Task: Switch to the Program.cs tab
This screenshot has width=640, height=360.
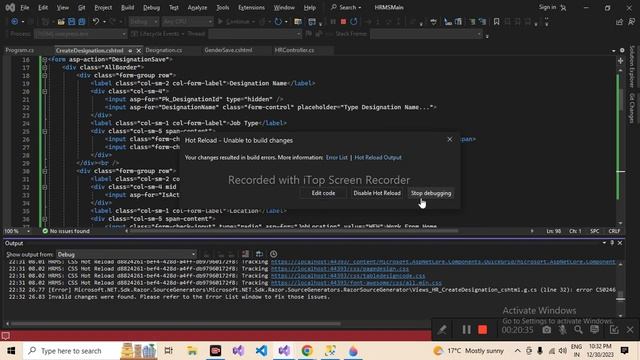Action: [20, 50]
